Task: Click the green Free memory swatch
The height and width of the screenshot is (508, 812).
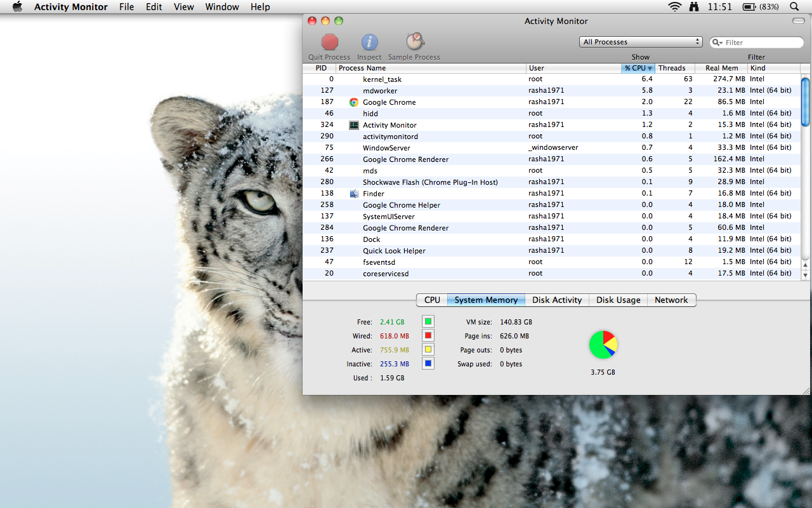Action: 428,322
